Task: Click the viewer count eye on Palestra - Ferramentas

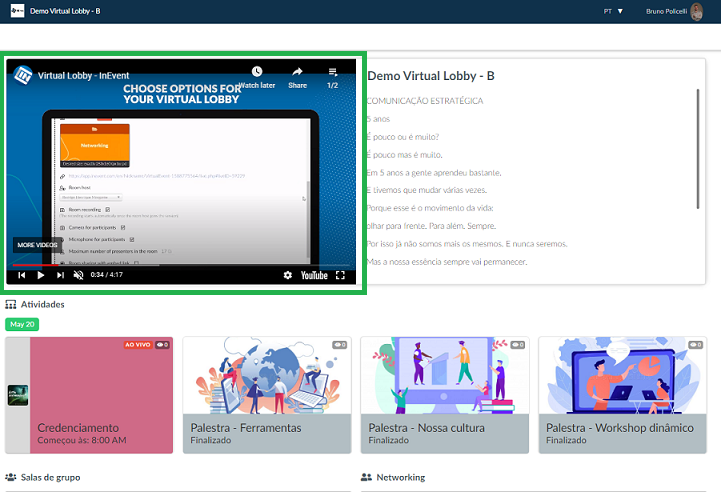Action: [340, 344]
